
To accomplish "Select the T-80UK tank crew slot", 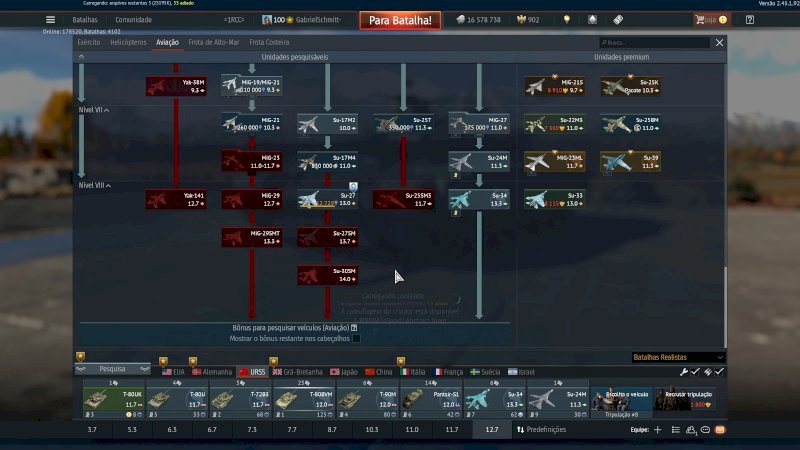I will tap(112, 398).
